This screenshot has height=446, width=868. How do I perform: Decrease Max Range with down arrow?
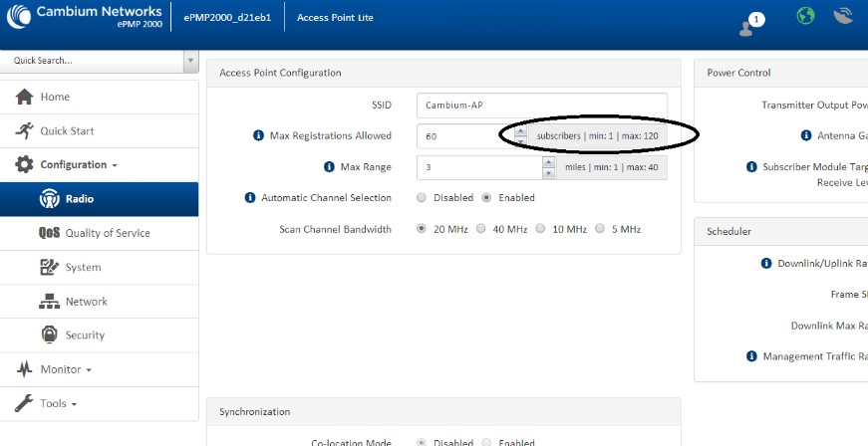tap(548, 172)
